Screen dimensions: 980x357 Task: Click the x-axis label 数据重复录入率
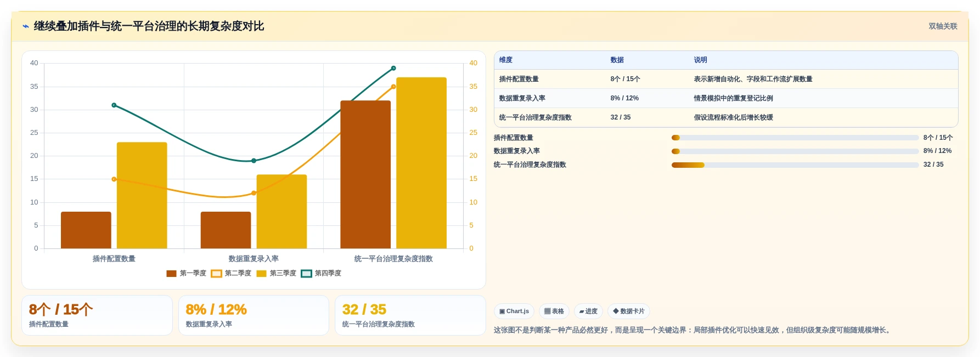254,259
